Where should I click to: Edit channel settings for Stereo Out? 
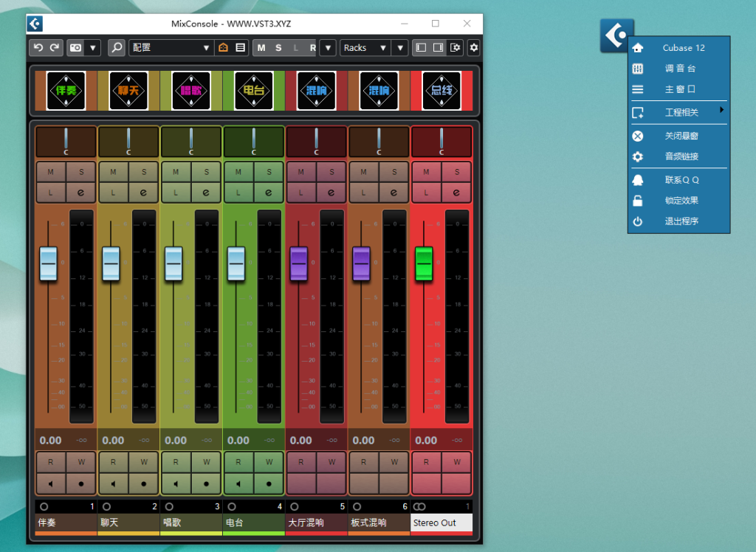pos(456,193)
